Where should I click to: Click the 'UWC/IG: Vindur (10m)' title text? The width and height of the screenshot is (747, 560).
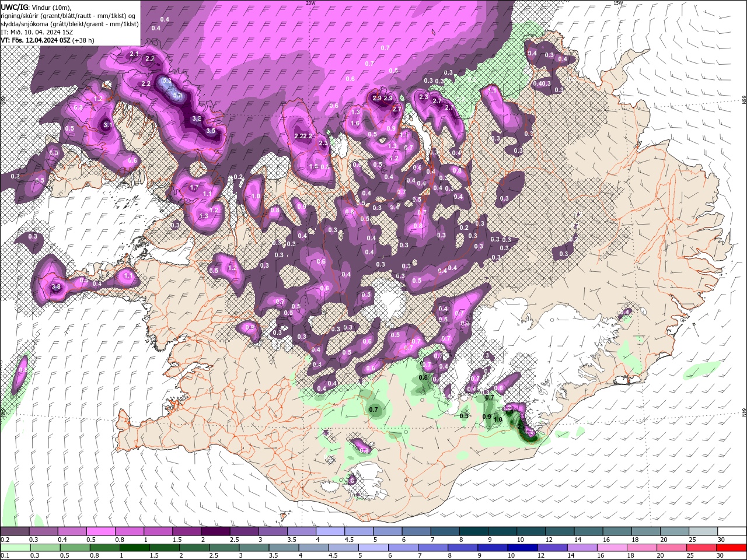coord(36,7)
